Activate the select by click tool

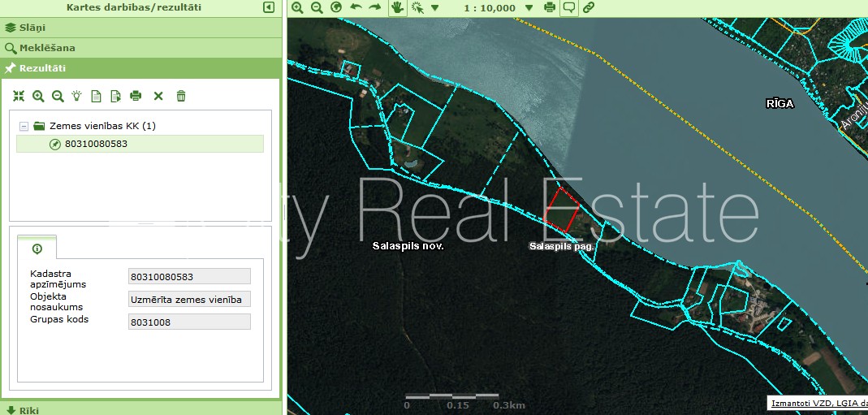pos(417,7)
